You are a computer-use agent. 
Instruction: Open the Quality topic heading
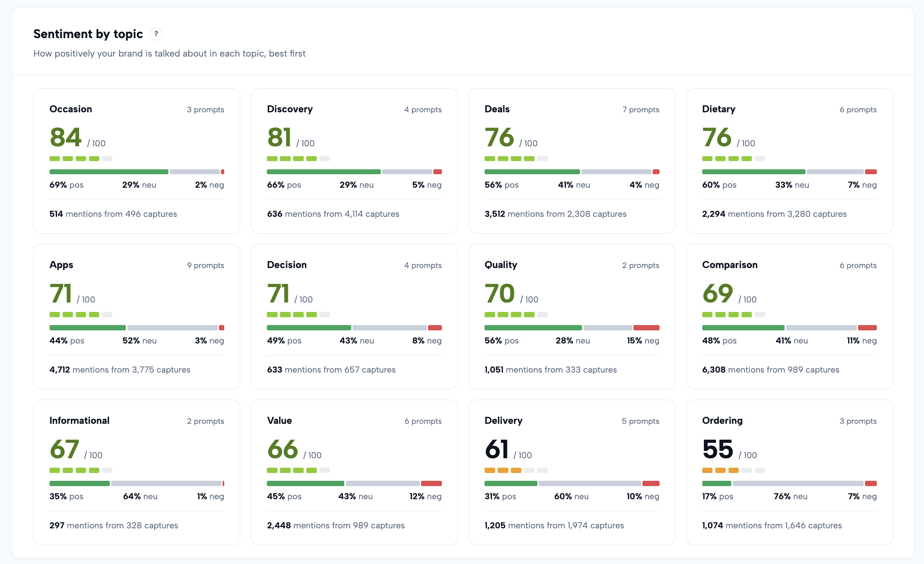(501, 265)
